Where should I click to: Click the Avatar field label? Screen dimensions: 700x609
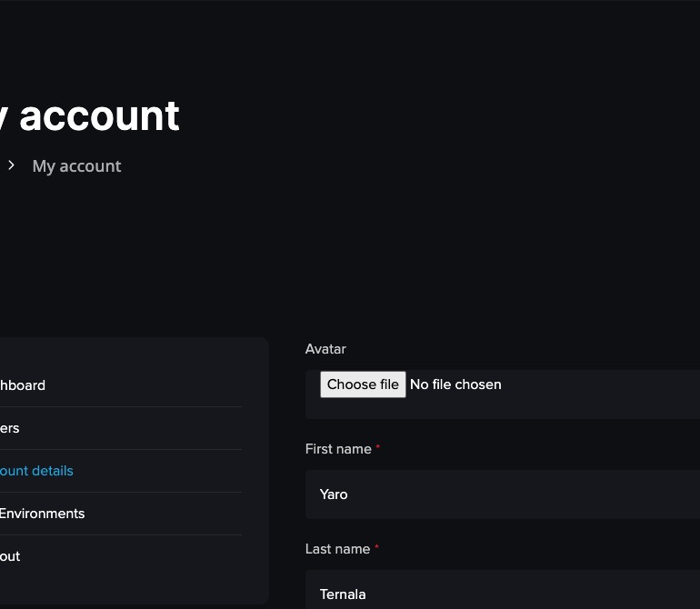(325, 349)
